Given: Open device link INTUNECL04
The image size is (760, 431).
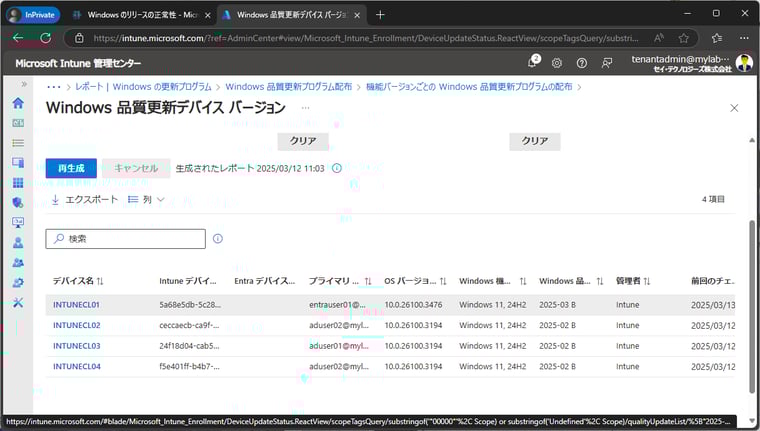Looking at the screenshot, I should pos(77,367).
